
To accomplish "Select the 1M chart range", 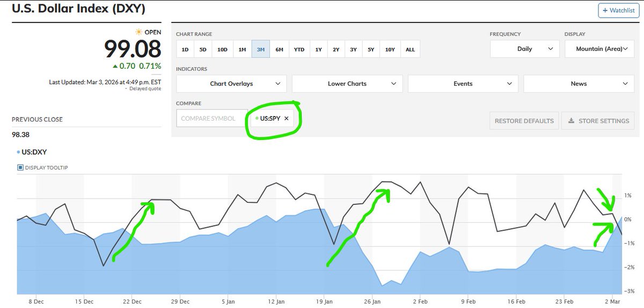I will click(x=242, y=49).
